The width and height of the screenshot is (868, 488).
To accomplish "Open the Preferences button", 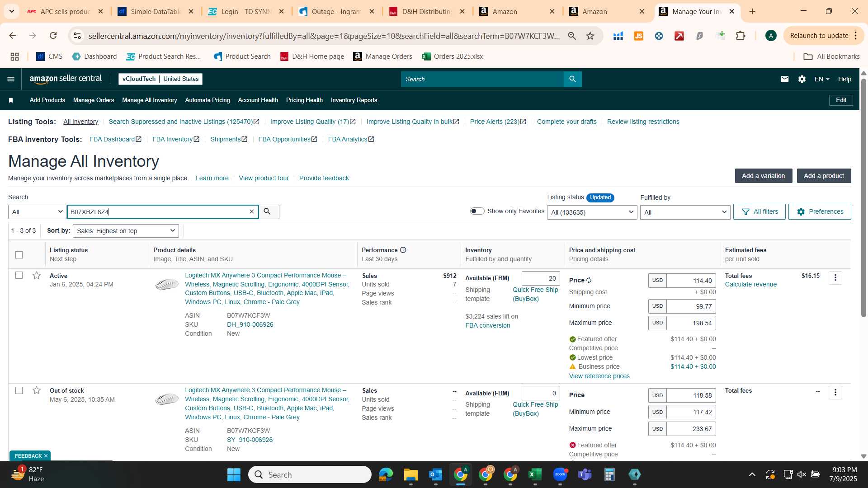I will click(x=820, y=212).
